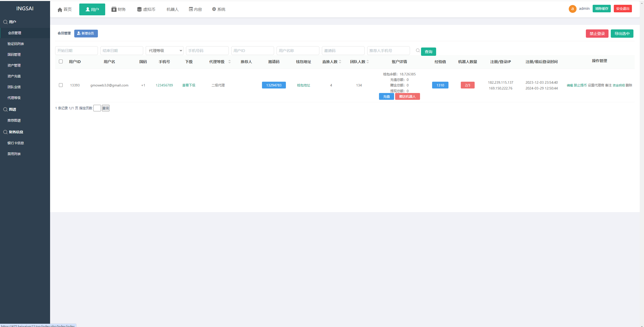Click the home icon in top navigation
Image resolution: width=644 pixels, height=327 pixels.
point(60,10)
